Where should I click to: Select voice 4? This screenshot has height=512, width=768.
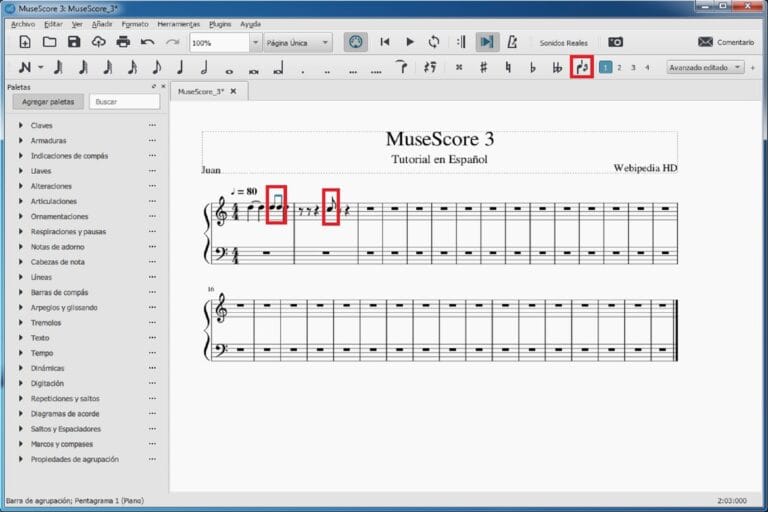(x=647, y=68)
